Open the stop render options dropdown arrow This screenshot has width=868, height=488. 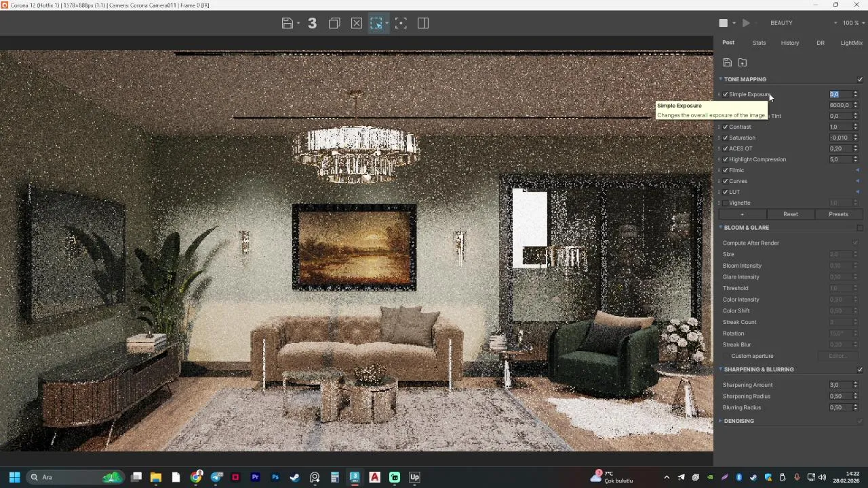[734, 23]
